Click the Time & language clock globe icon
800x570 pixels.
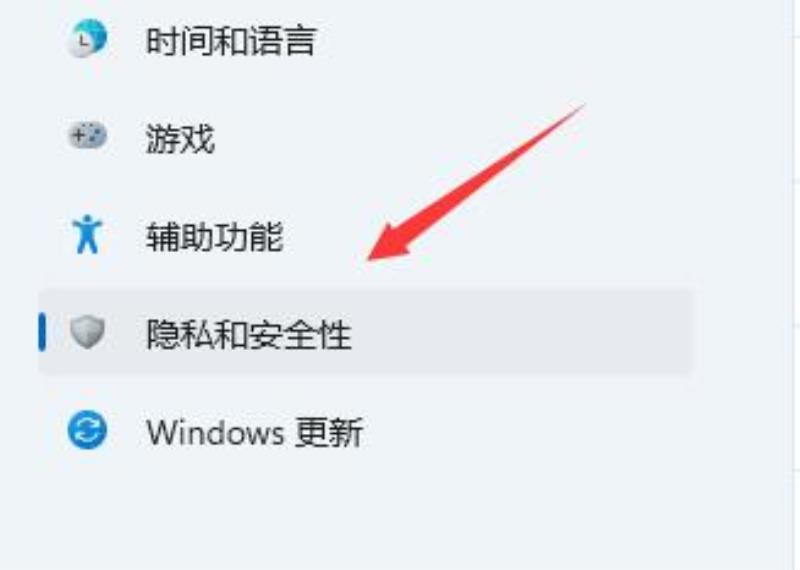(x=87, y=38)
